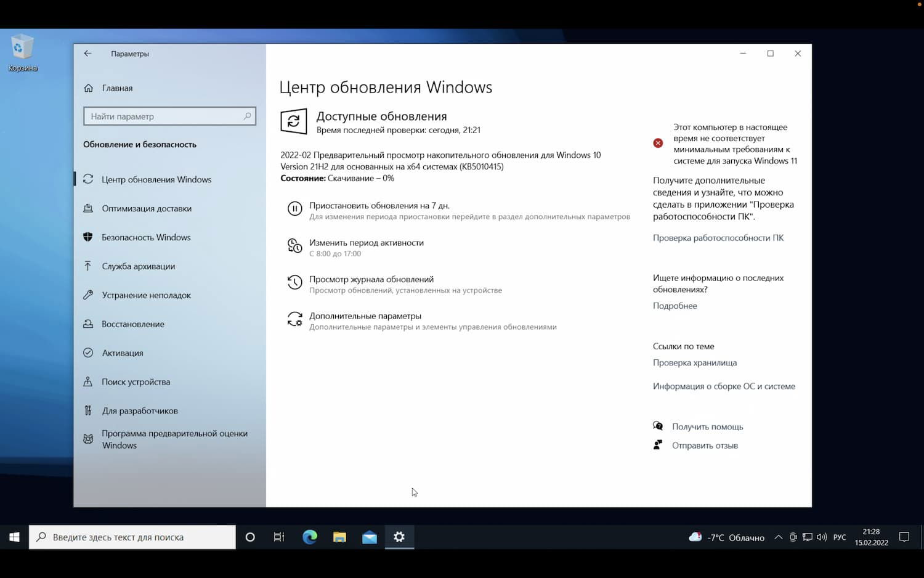Click the Устранение неполадок wrench icon
Screen dimensions: 924x578
coord(88,295)
